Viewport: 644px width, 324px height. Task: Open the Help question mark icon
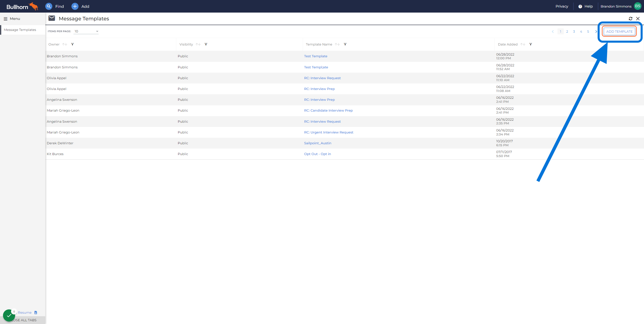[x=580, y=7]
